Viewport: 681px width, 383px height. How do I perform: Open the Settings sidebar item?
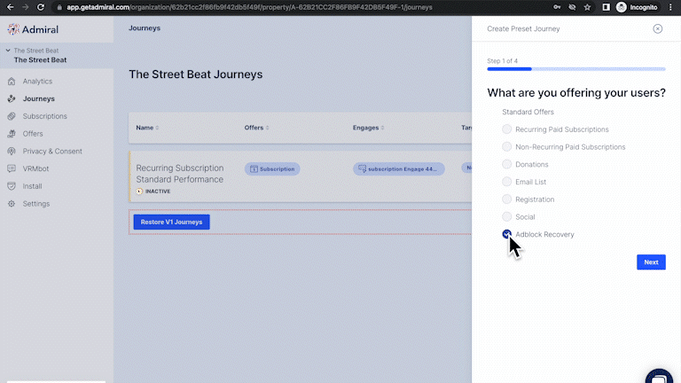[x=36, y=203]
